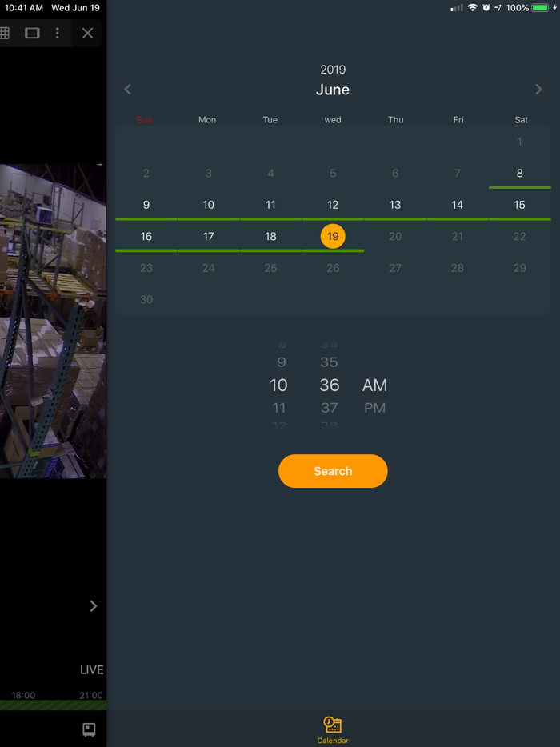Tap the alarm clock status icon
The image size is (560, 747).
point(486,8)
